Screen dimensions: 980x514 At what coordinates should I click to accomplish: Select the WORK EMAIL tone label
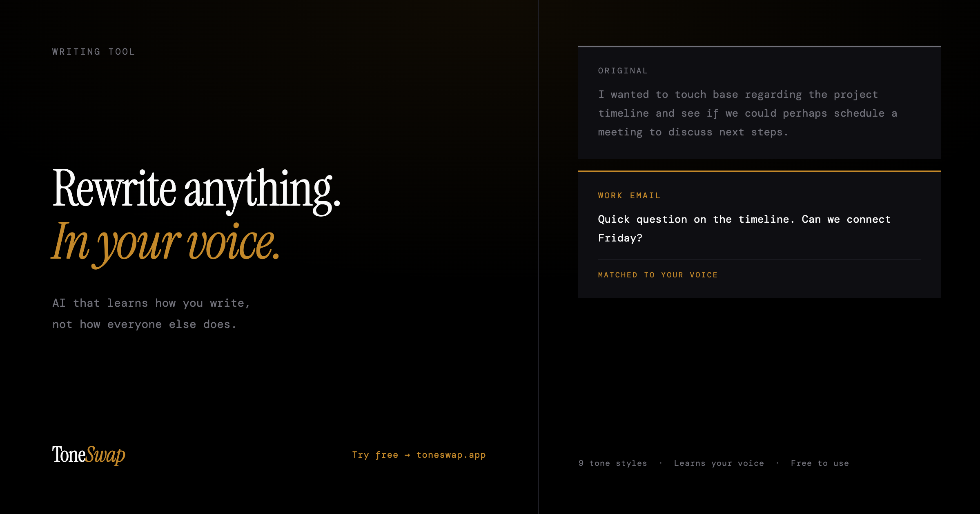tap(629, 195)
